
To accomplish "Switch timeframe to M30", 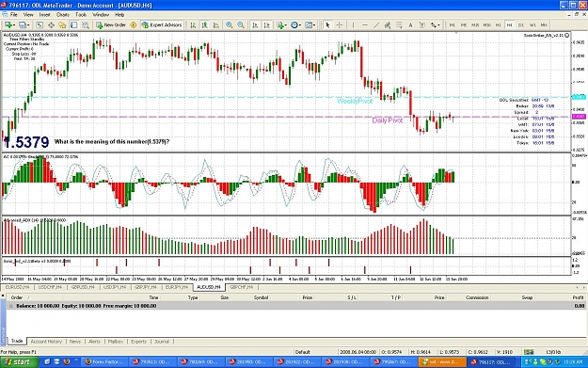I will (486, 25).
